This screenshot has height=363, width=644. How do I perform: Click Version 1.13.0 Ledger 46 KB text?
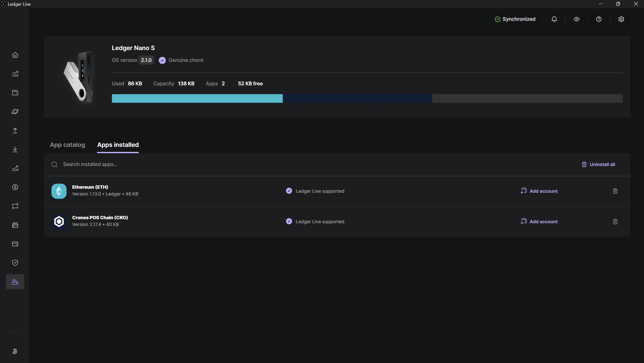coord(105,194)
